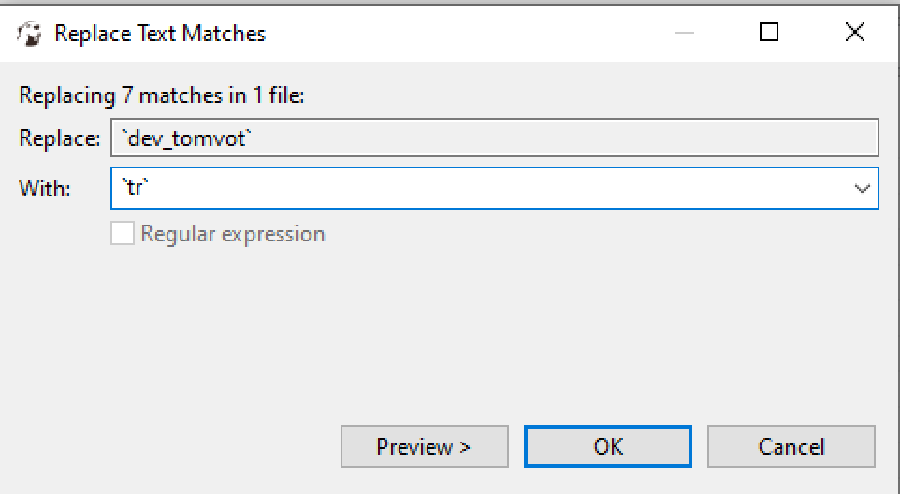The image size is (900, 494).
Task: Click the 'With:' field label
Action: (x=44, y=188)
